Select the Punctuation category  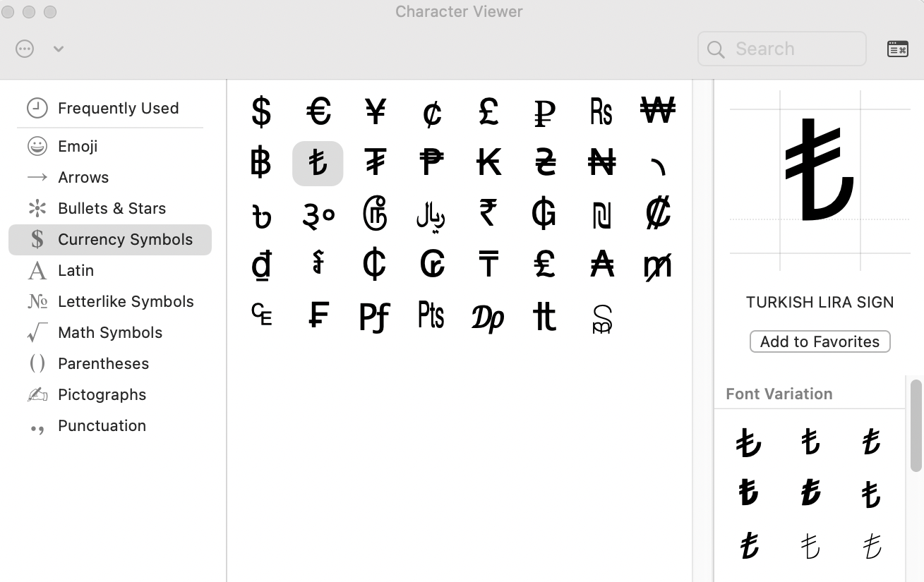point(102,425)
